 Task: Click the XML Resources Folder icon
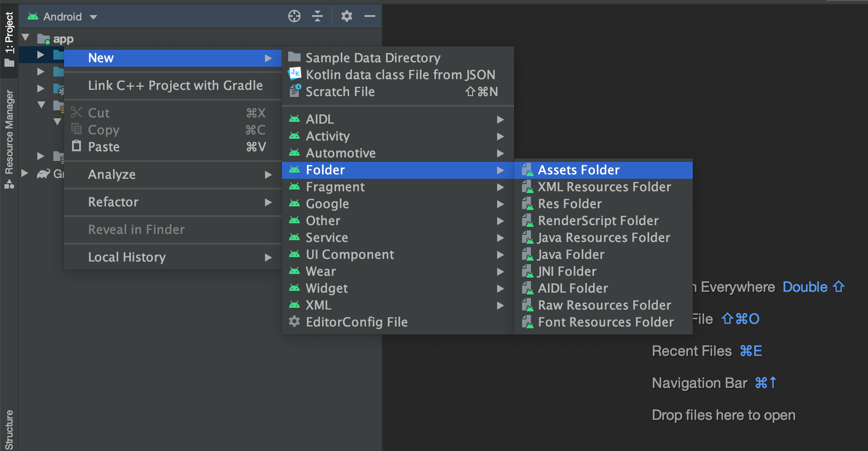point(527,187)
